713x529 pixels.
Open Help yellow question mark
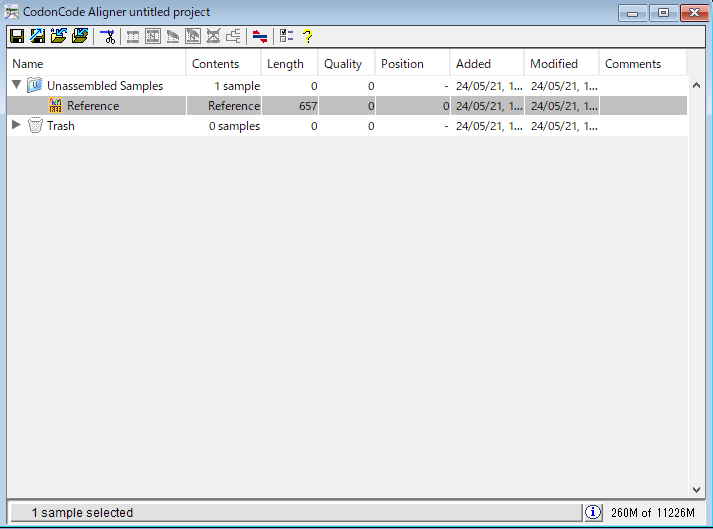click(x=308, y=37)
